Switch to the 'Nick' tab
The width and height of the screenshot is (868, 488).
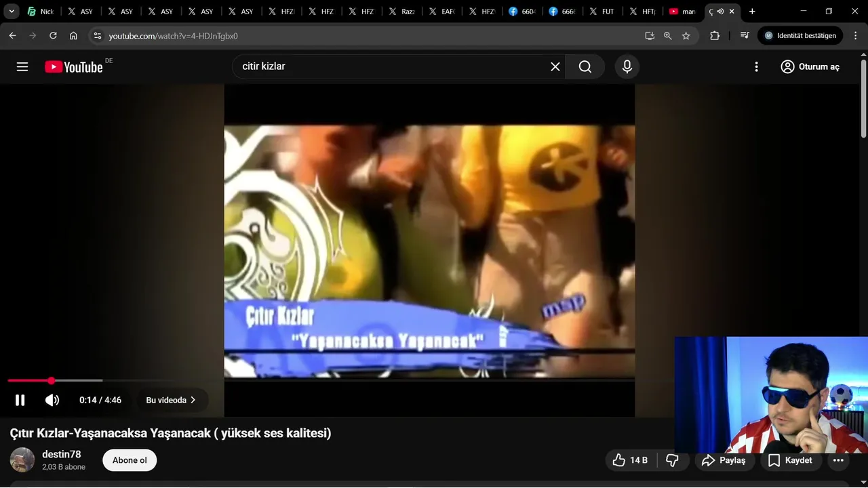coord(41,12)
